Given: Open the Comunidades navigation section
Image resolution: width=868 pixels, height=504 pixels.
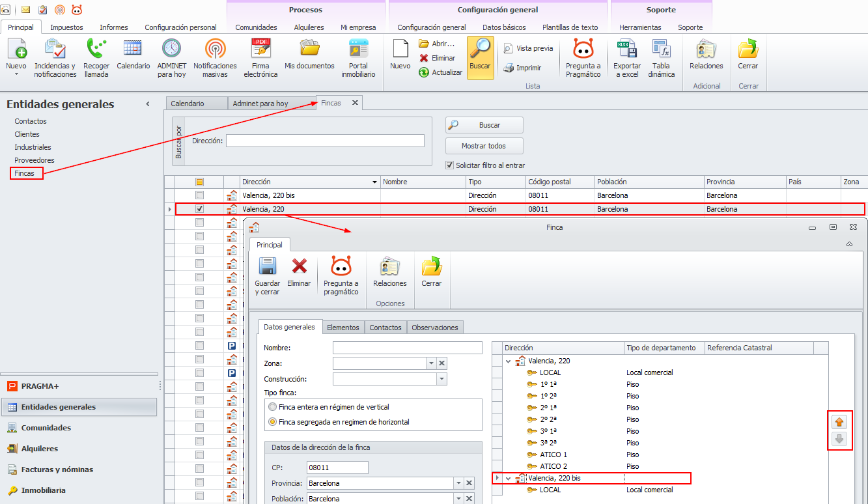Looking at the screenshot, I should click(x=46, y=428).
